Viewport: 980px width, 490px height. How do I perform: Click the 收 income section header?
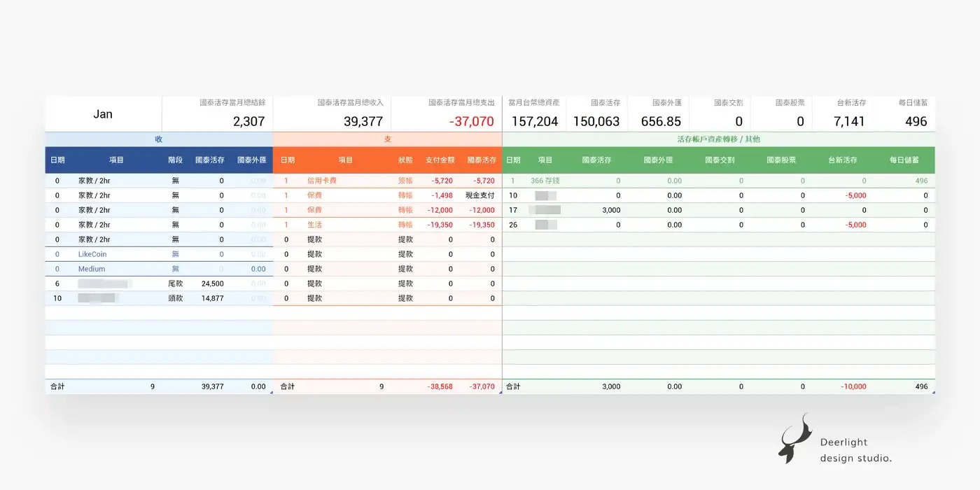click(159, 139)
